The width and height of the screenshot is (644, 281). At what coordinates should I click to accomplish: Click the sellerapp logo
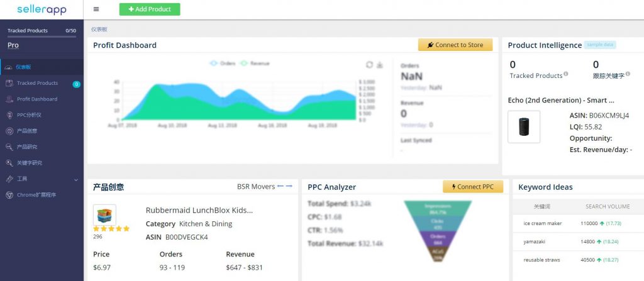[42, 9]
